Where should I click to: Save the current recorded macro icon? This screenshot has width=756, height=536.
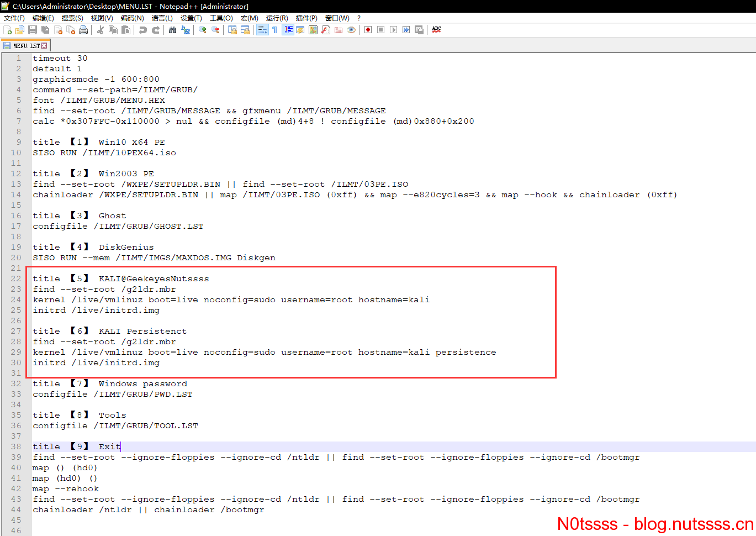point(419,30)
